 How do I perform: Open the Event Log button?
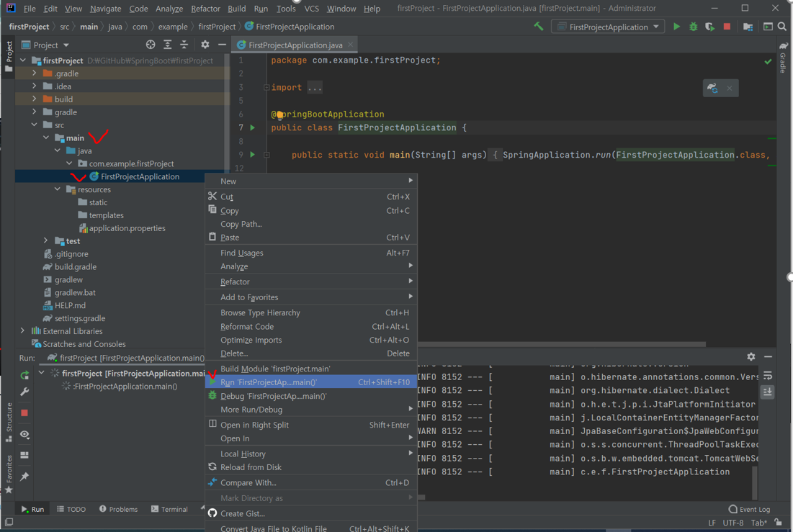point(750,509)
